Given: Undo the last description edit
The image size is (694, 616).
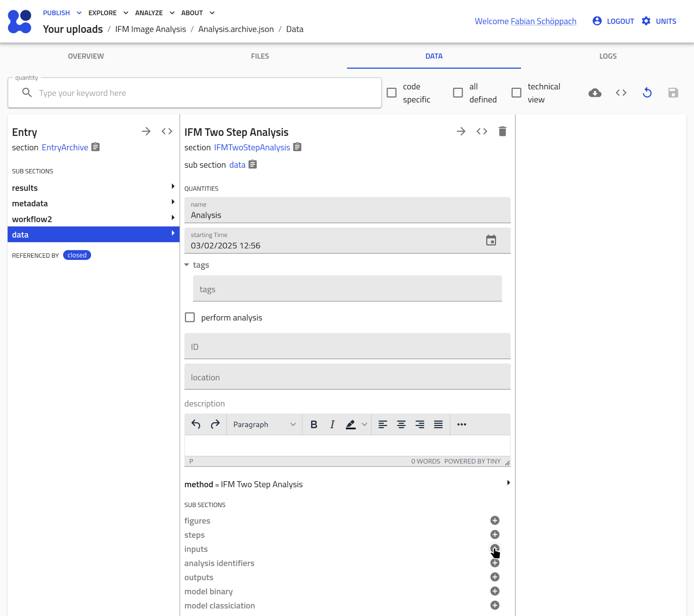Looking at the screenshot, I should point(196,424).
